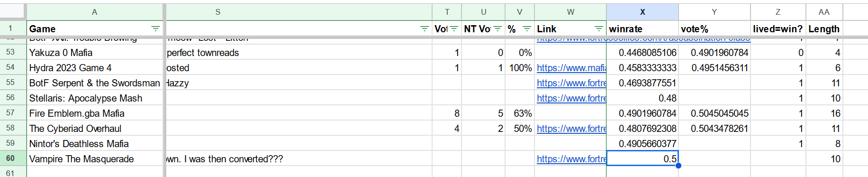
Task: Select row 60 header
Action: coord(10,158)
